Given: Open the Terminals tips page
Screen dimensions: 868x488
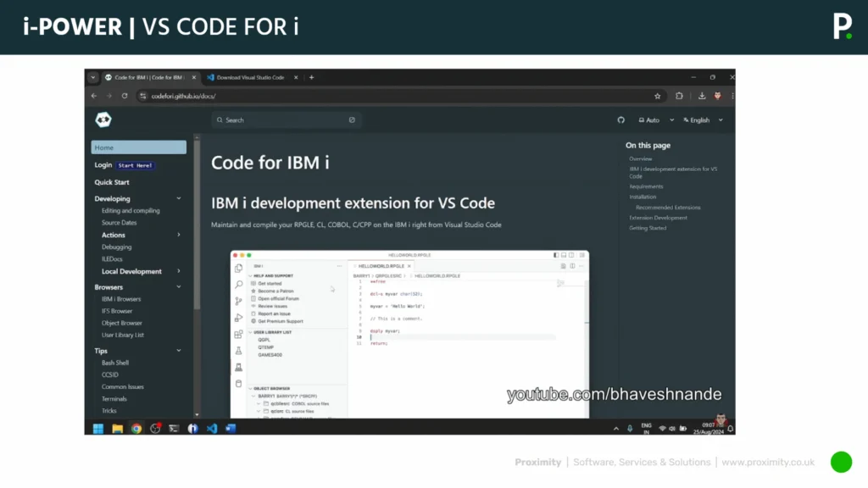Looking at the screenshot, I should point(114,399).
